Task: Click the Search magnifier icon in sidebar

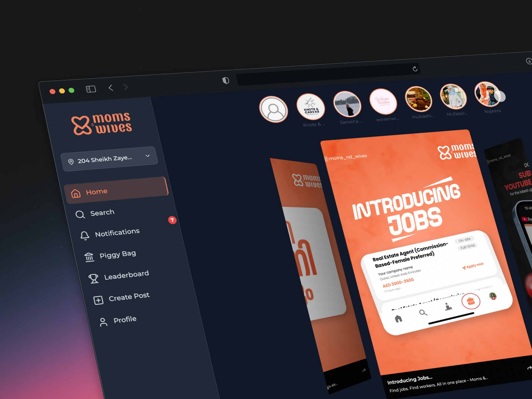Action: click(x=80, y=214)
